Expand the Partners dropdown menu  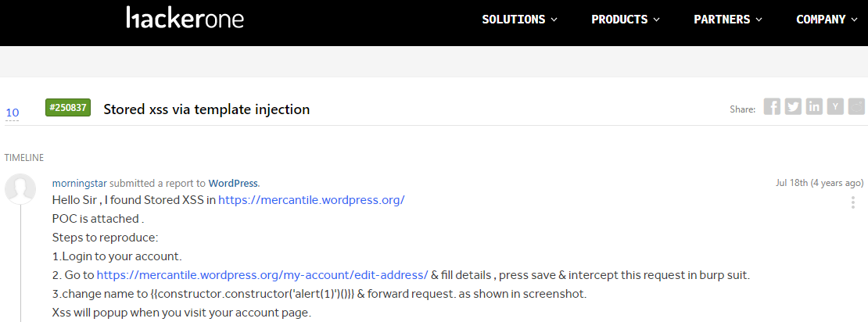click(728, 20)
